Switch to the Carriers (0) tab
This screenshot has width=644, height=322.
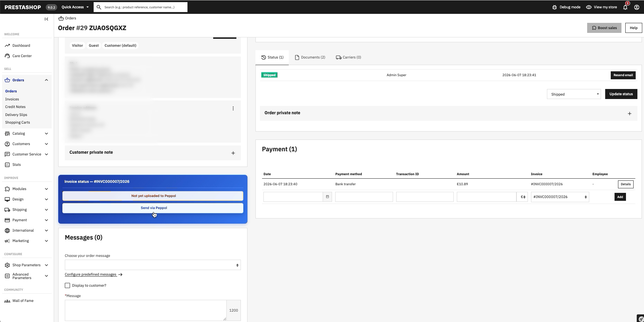[348, 57]
